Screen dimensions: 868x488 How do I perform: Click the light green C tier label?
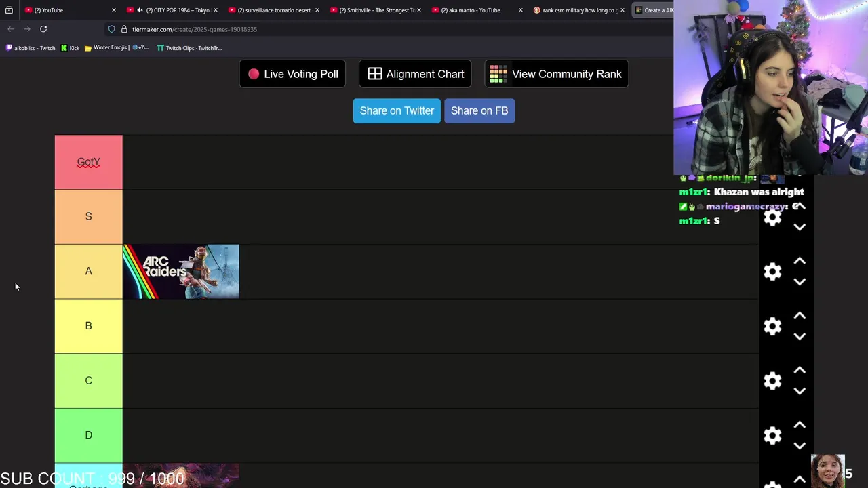pos(88,380)
